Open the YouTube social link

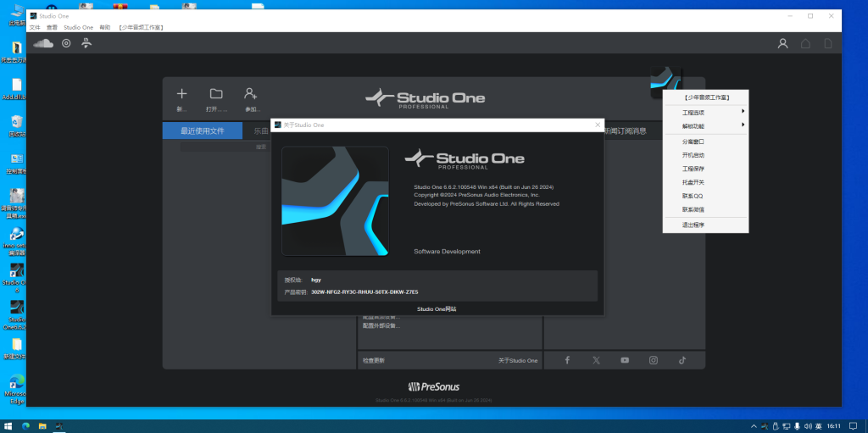[625, 360]
